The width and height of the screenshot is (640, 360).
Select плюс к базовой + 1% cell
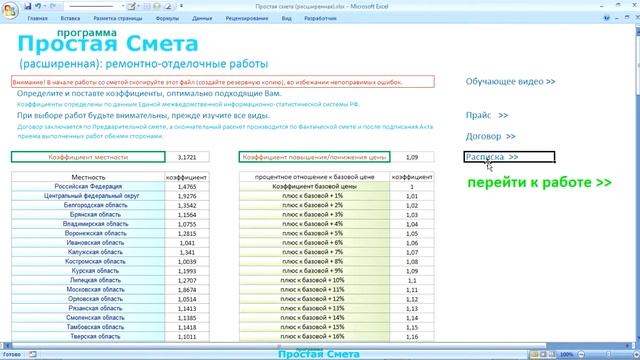(314, 196)
